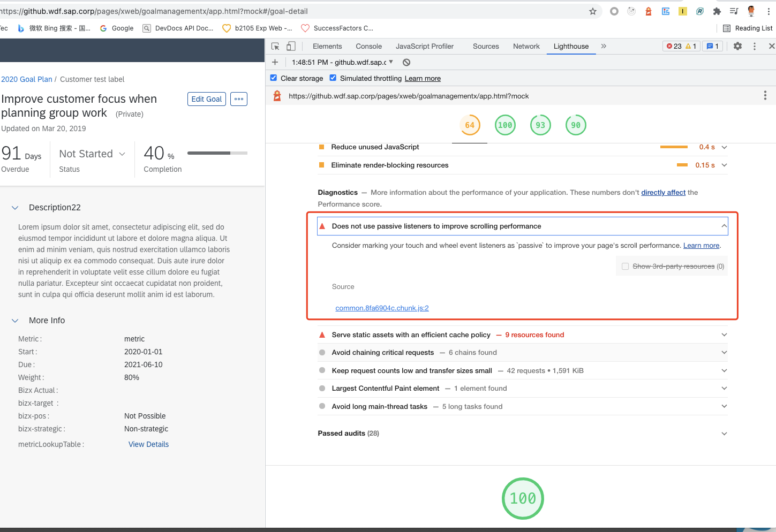
Task: Check Show 3rd-party resources
Action: click(625, 266)
